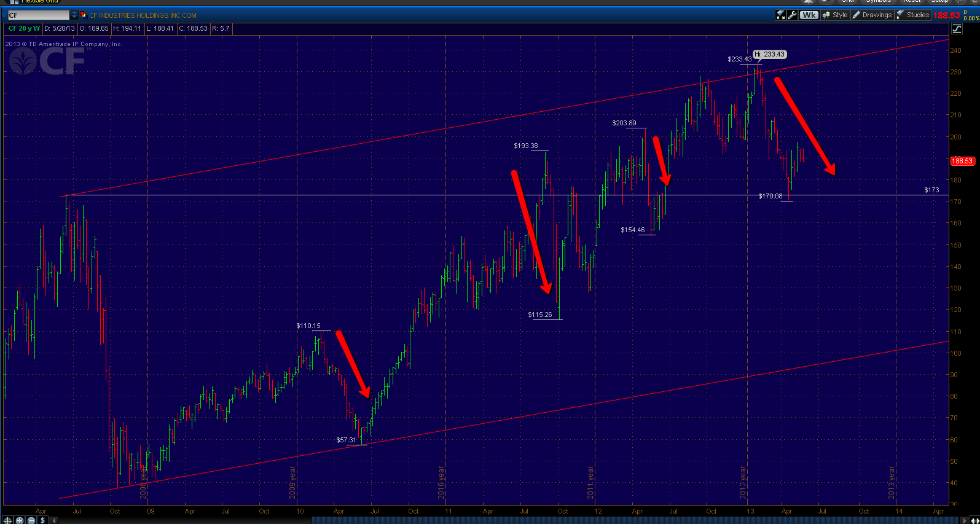Click the D: 5/20/13 date value
Image resolution: width=980 pixels, height=524 pixels.
(60, 28)
